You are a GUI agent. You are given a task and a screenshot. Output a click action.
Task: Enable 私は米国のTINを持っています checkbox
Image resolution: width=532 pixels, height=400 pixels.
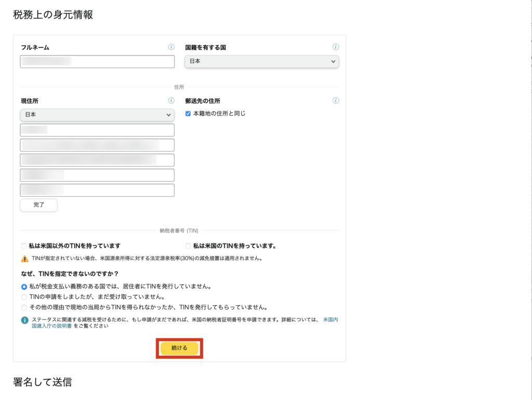(x=188, y=246)
